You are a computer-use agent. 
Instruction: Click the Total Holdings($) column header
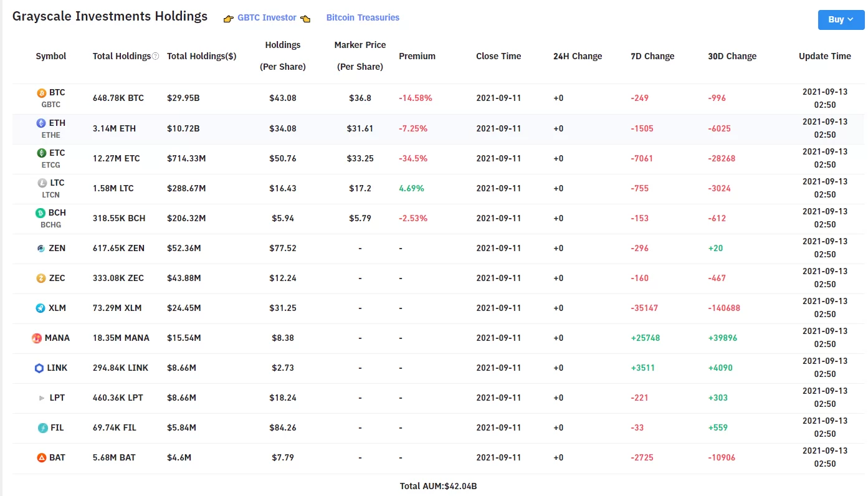[x=201, y=56]
